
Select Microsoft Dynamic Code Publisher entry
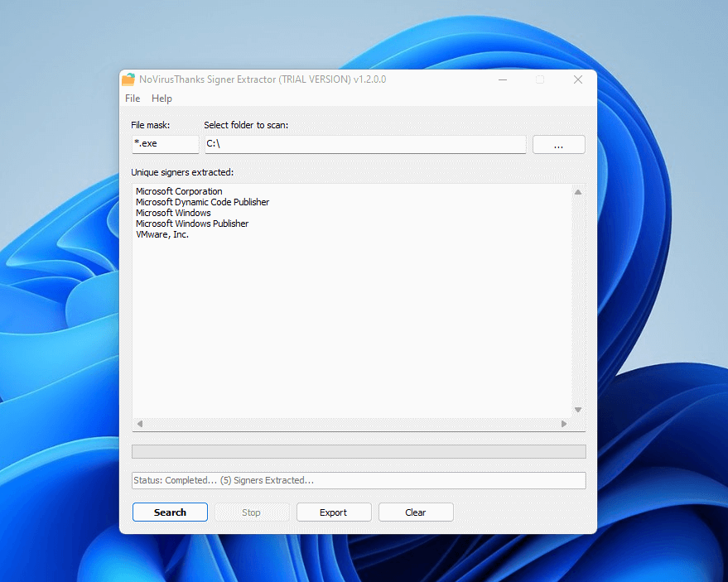202,202
